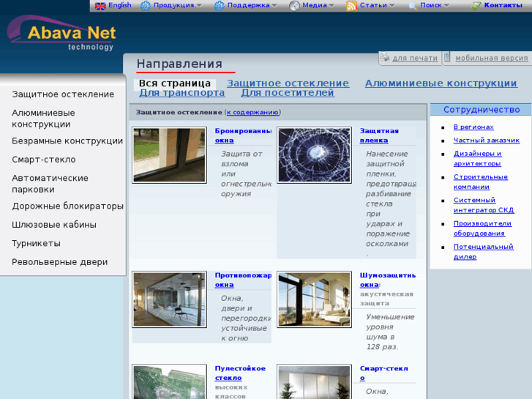
Task: Select Турникеты in the sidebar
Action: click(x=36, y=244)
